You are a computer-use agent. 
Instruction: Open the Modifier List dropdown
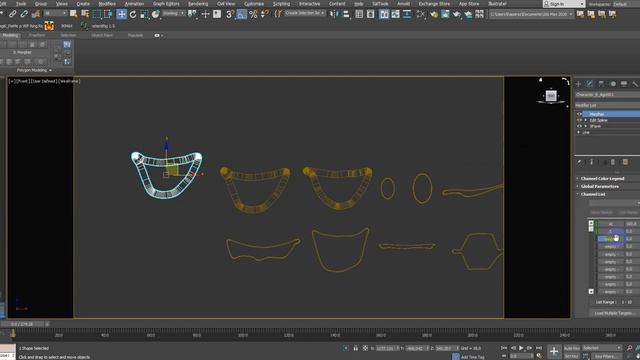coord(607,105)
